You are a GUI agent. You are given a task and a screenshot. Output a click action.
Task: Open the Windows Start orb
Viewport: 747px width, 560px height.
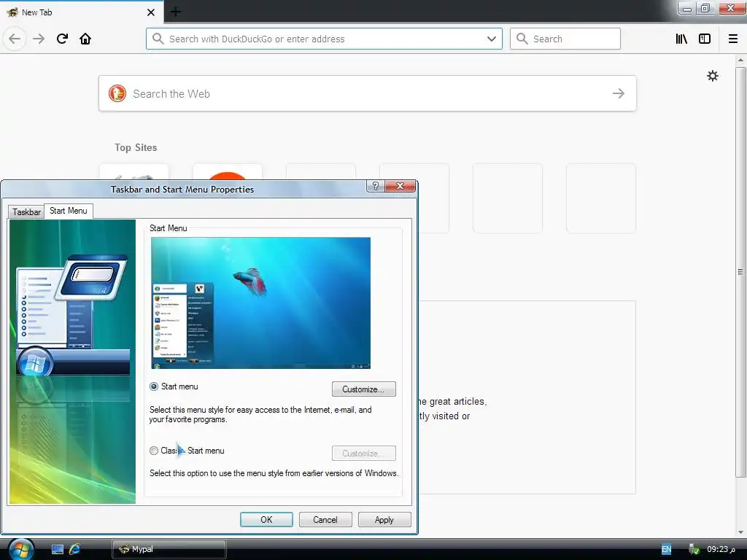coord(20,549)
